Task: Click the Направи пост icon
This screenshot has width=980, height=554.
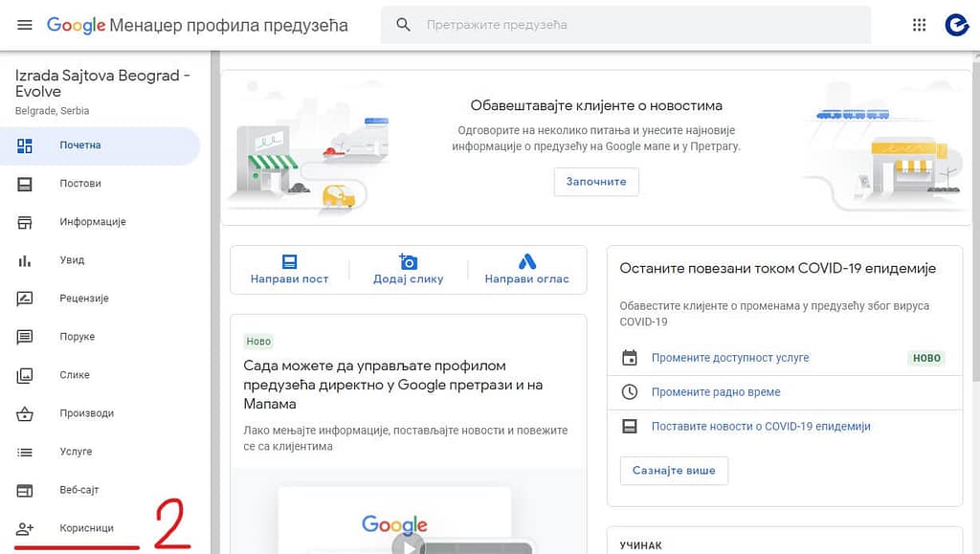Action: 289,261
